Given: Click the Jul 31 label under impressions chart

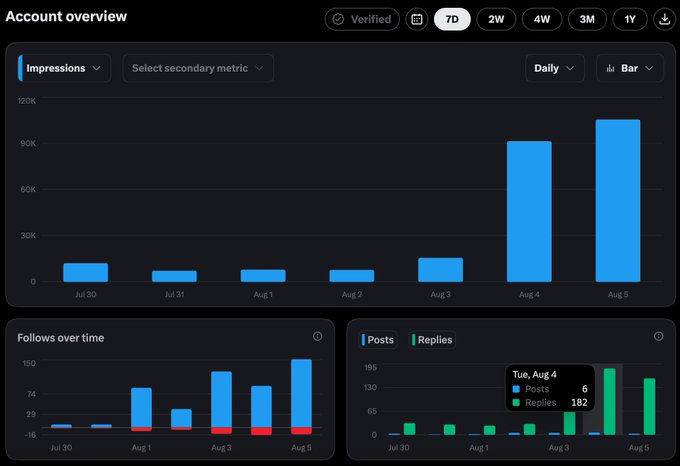Looking at the screenshot, I should click(174, 294).
